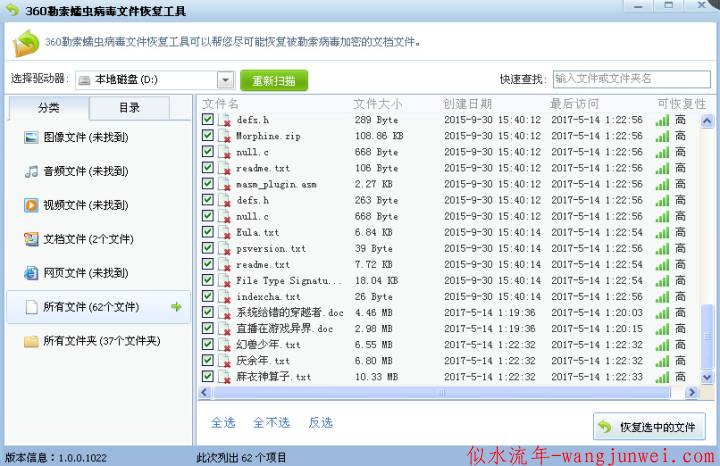Switch to the 目录 tab
720x466 pixels.
pyautogui.click(x=129, y=108)
